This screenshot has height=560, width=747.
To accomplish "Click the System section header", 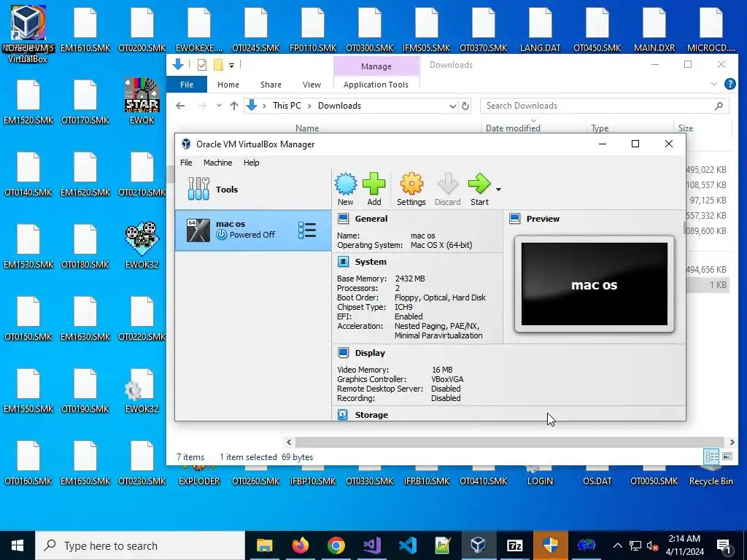I will [x=370, y=262].
